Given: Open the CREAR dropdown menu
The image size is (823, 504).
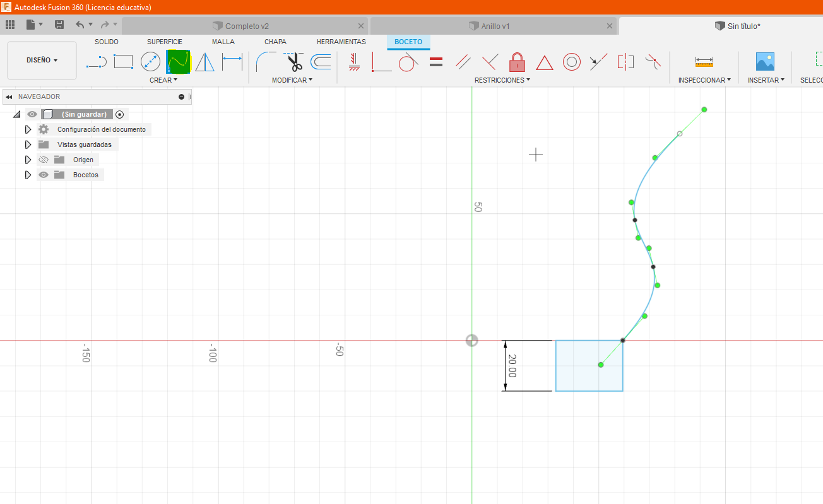Looking at the screenshot, I should (x=163, y=80).
